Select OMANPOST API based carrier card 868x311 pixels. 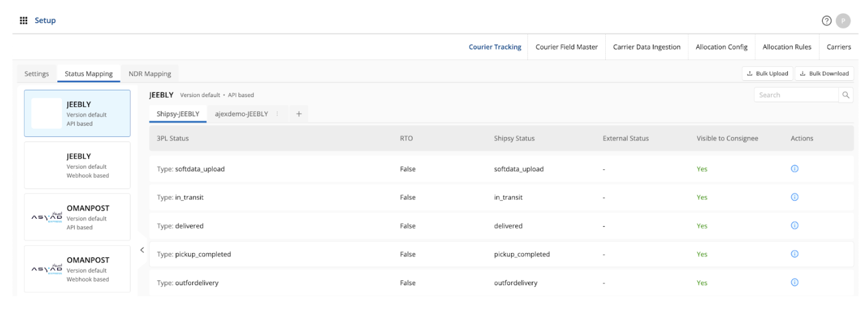click(77, 218)
